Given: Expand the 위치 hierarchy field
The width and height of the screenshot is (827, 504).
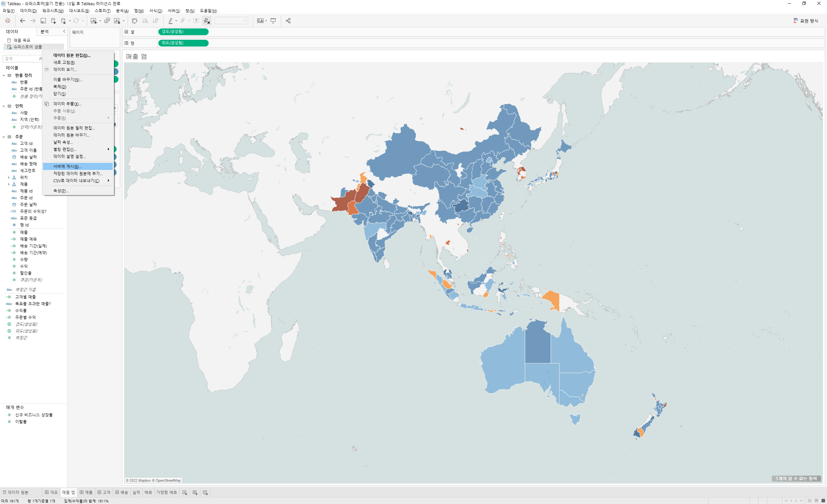Looking at the screenshot, I should (x=9, y=177).
